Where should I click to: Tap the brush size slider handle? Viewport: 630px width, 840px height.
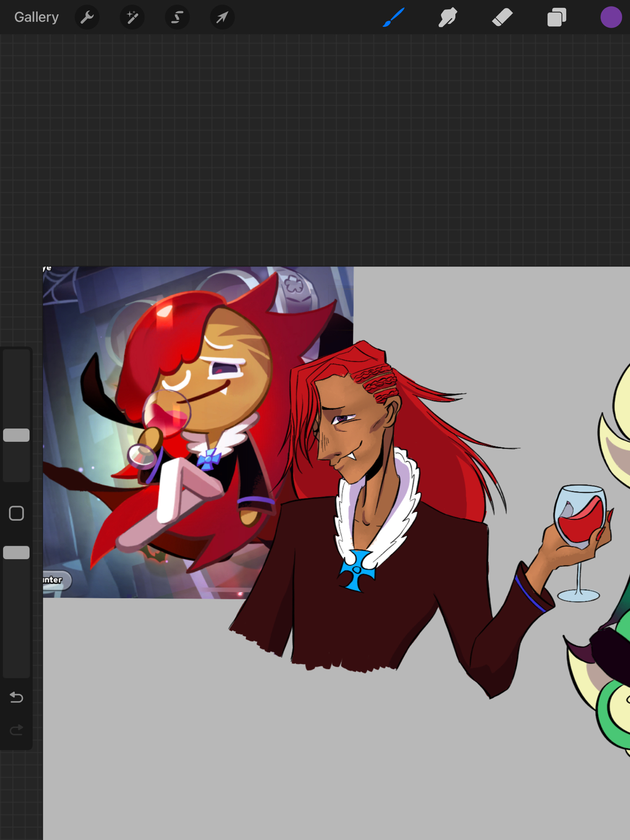click(16, 435)
